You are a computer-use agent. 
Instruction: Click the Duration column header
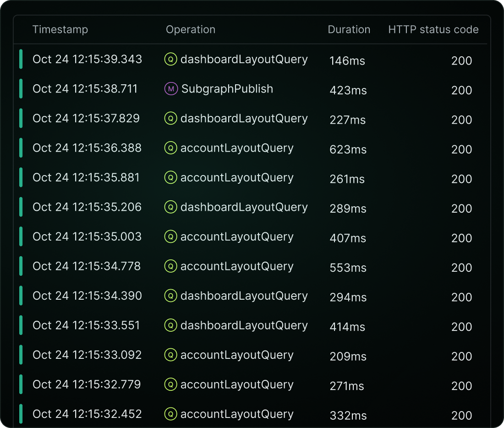[349, 30]
